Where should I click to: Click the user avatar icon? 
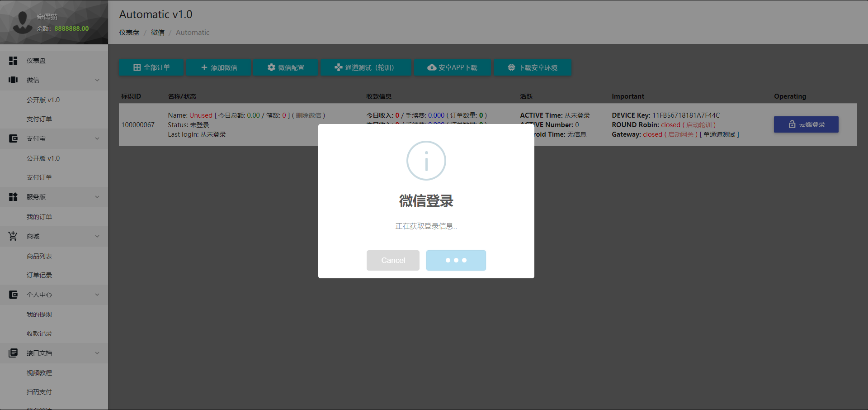(22, 22)
